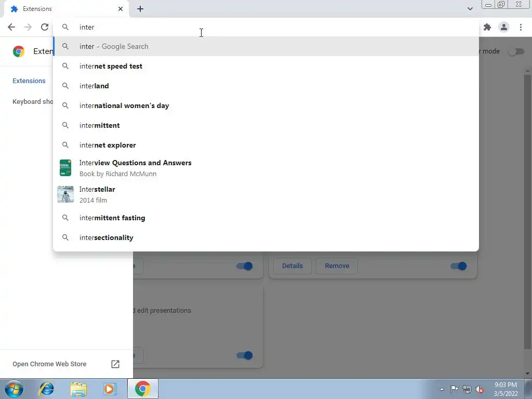Open Windows Media Player on taskbar
The width and height of the screenshot is (532, 399).
click(x=110, y=389)
